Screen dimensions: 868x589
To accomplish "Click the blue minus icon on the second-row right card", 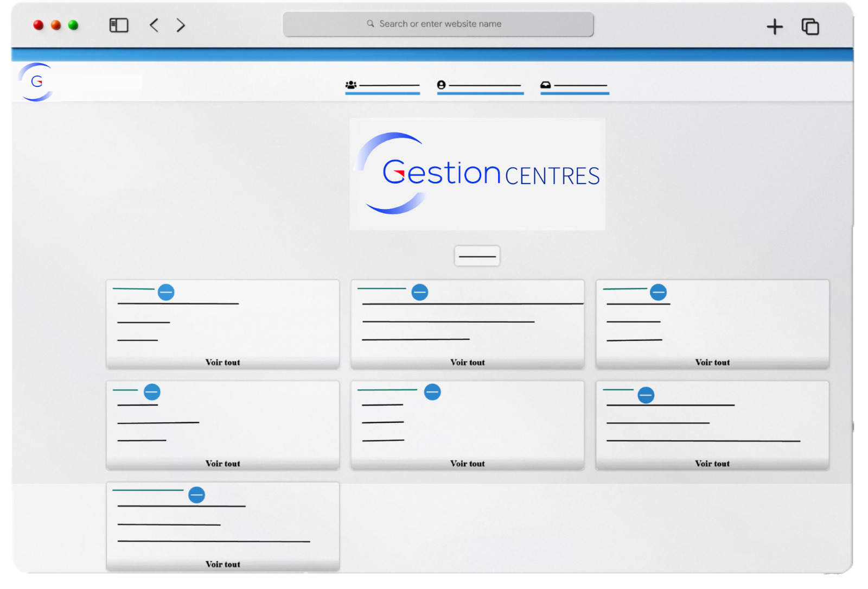I will 646,395.
